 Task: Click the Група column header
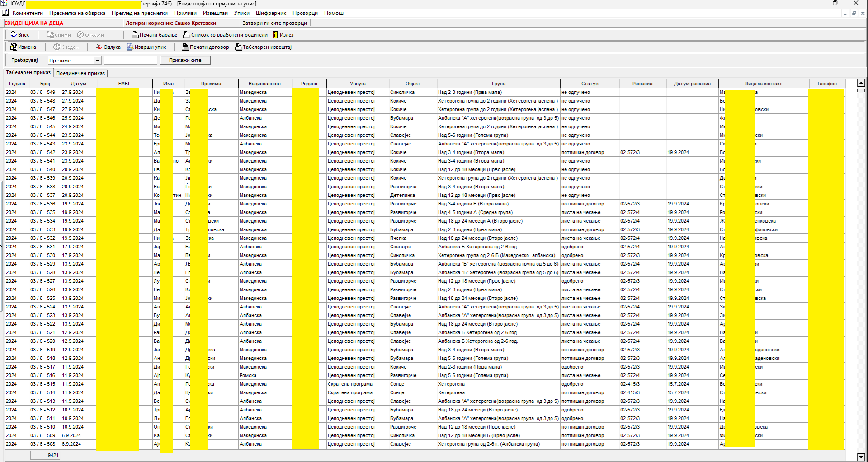click(x=499, y=84)
